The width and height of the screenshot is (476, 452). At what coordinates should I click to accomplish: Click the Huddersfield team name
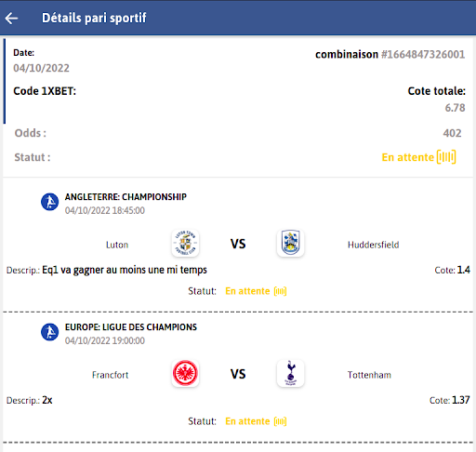pos(374,245)
